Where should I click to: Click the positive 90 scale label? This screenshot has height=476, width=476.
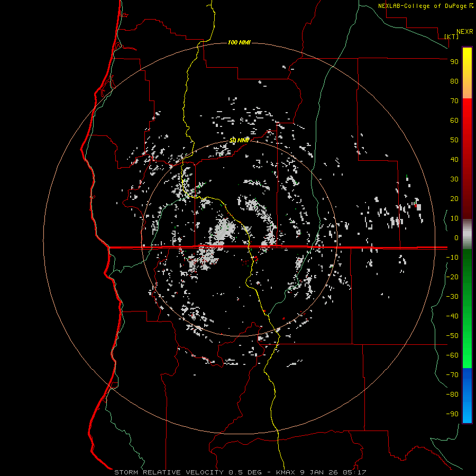(x=454, y=62)
